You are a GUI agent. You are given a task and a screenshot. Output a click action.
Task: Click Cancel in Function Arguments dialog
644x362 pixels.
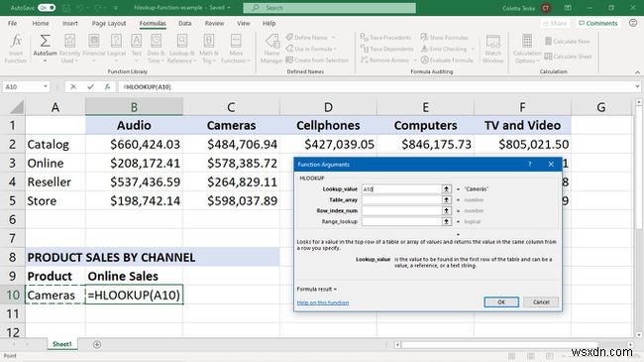coord(541,302)
